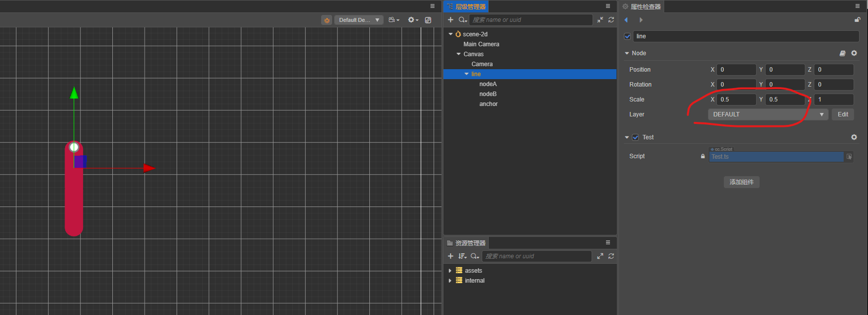
Task: Collapse the line node arrow
Action: 466,74
